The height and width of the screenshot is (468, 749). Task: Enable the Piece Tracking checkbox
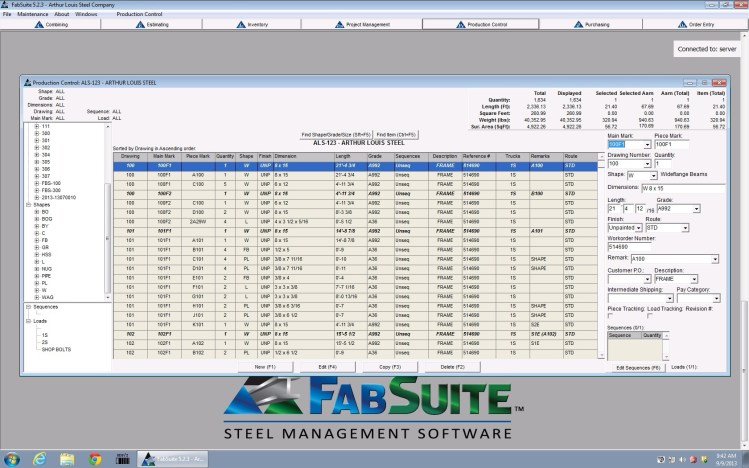610,315
